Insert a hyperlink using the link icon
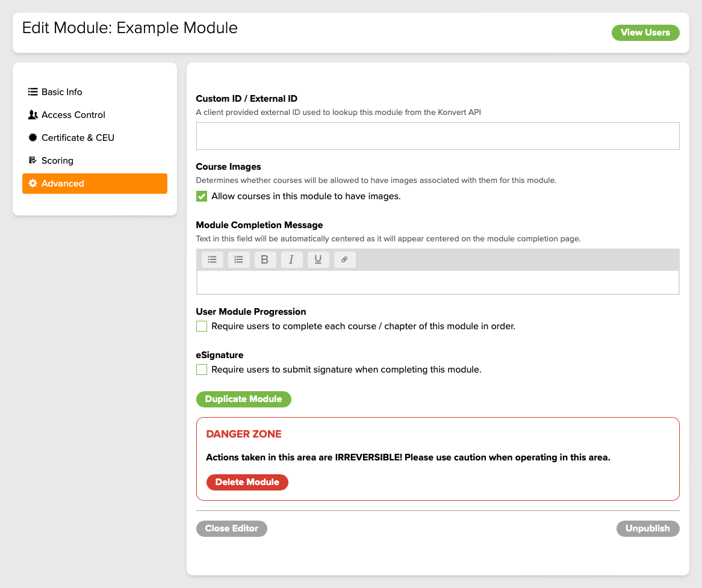 click(x=344, y=259)
